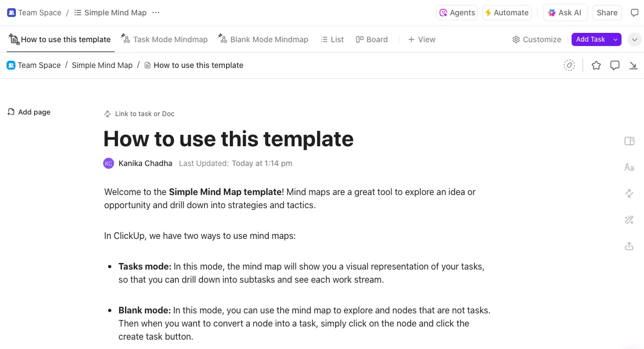
Task: Click Simple Mind Map in top header
Action: [115, 13]
